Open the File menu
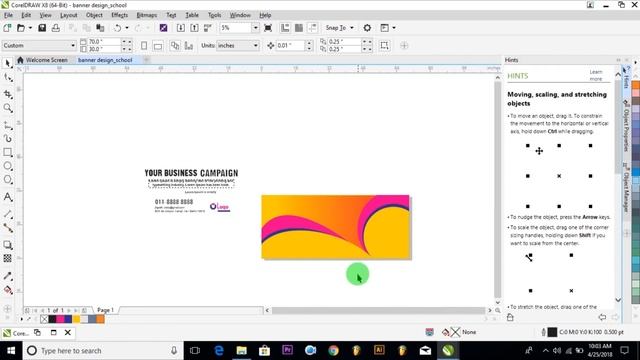Viewport: 640px width, 360px height. click(x=8, y=15)
